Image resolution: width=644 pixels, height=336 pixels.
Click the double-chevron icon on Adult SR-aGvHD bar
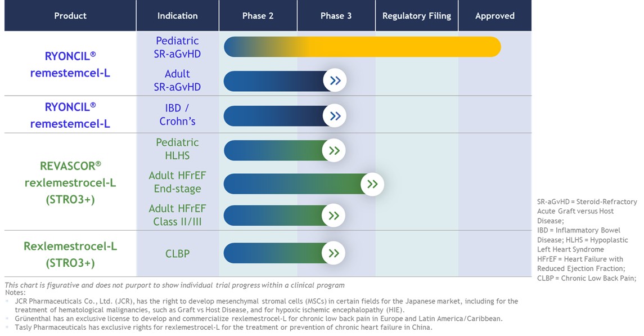pos(335,81)
